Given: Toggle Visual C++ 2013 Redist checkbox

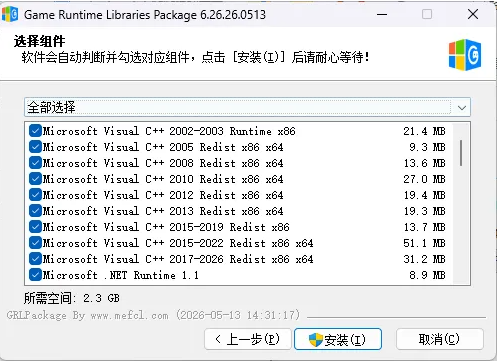Looking at the screenshot, I should click(35, 211).
